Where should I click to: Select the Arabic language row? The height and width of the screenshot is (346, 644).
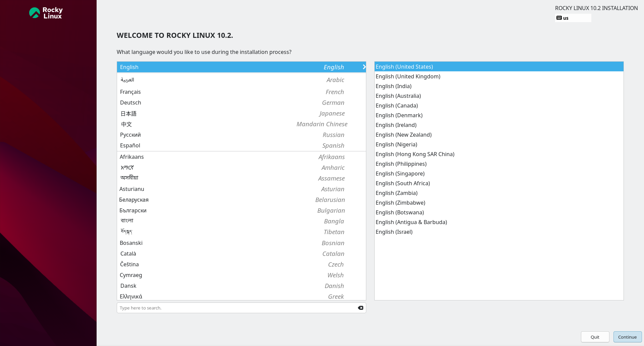coord(241,80)
